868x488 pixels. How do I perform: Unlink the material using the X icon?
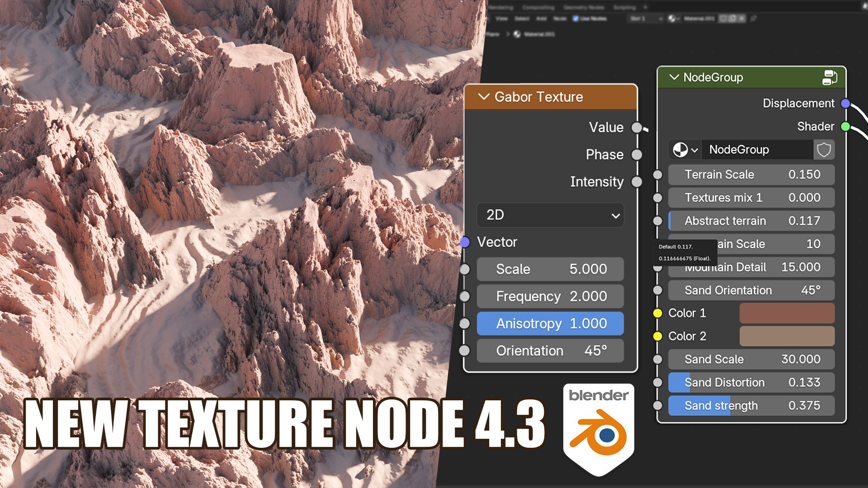pos(741,18)
